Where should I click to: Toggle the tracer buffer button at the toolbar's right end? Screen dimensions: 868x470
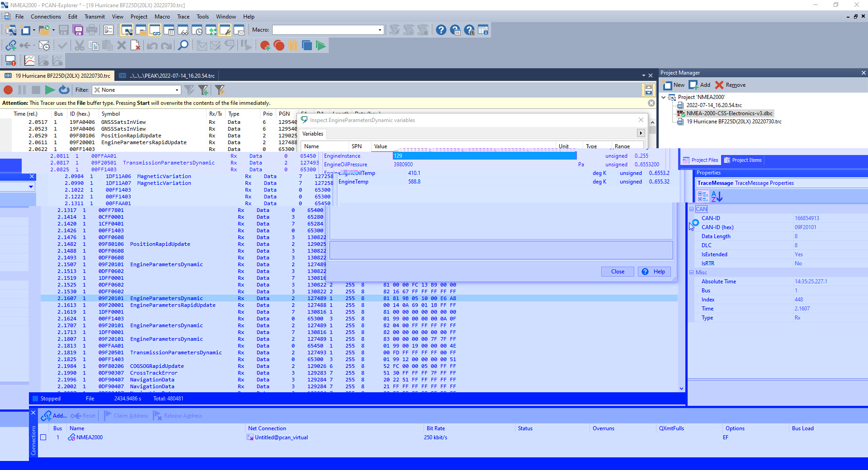tap(649, 90)
